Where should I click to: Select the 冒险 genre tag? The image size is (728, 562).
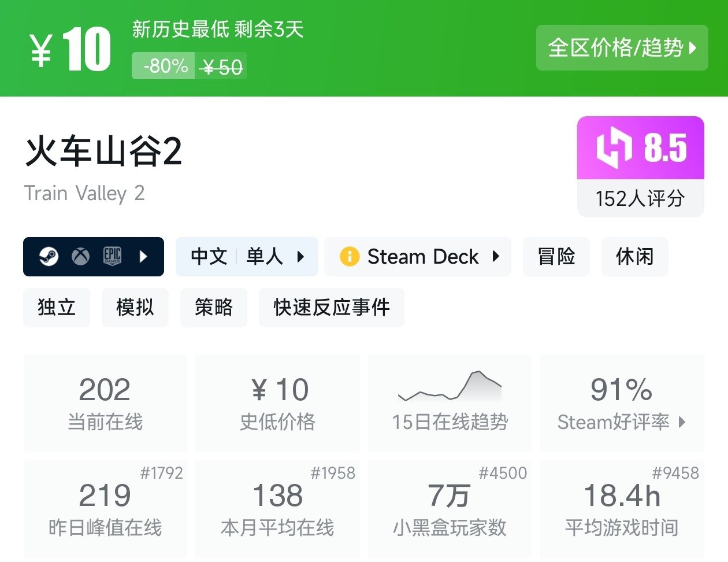click(556, 256)
